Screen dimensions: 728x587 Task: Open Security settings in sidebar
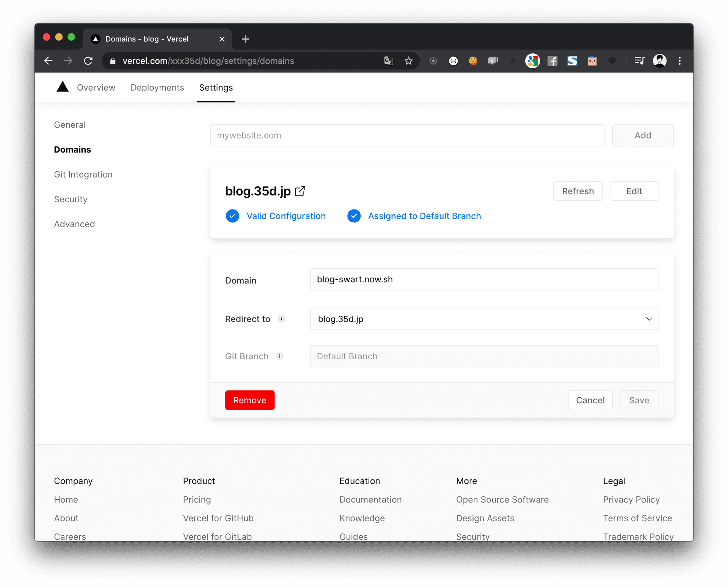click(x=71, y=199)
